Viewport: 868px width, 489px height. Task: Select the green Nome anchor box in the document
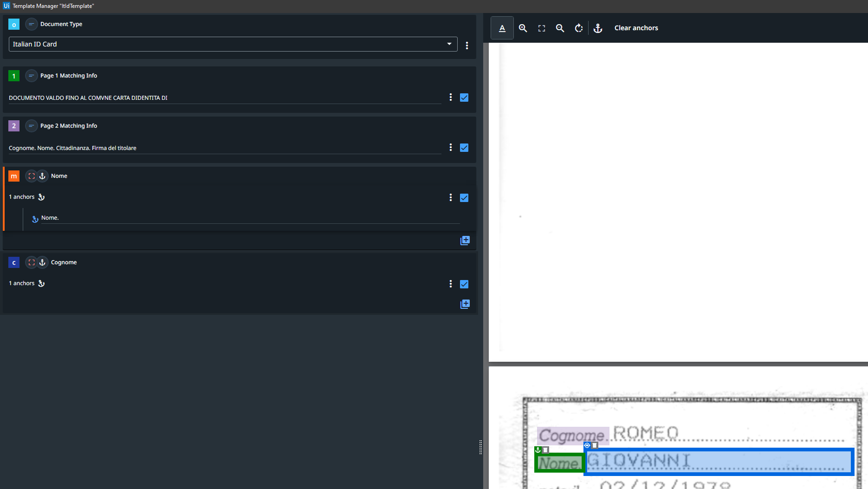tap(559, 463)
